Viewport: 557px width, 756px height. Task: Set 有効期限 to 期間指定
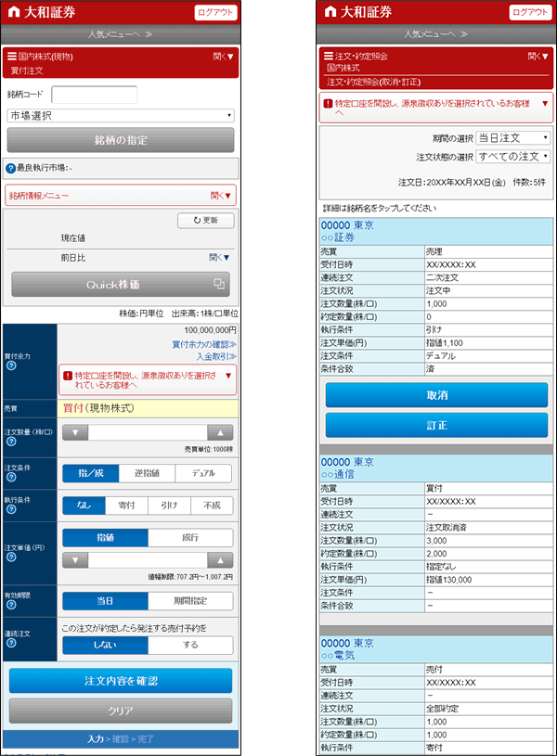(189, 600)
